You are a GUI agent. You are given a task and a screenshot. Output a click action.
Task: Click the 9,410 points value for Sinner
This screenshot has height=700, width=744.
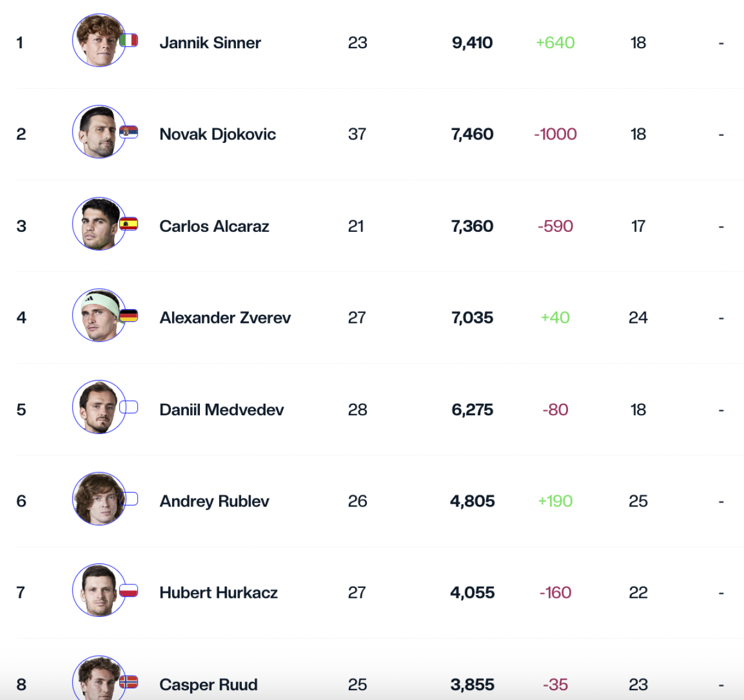pos(472,43)
